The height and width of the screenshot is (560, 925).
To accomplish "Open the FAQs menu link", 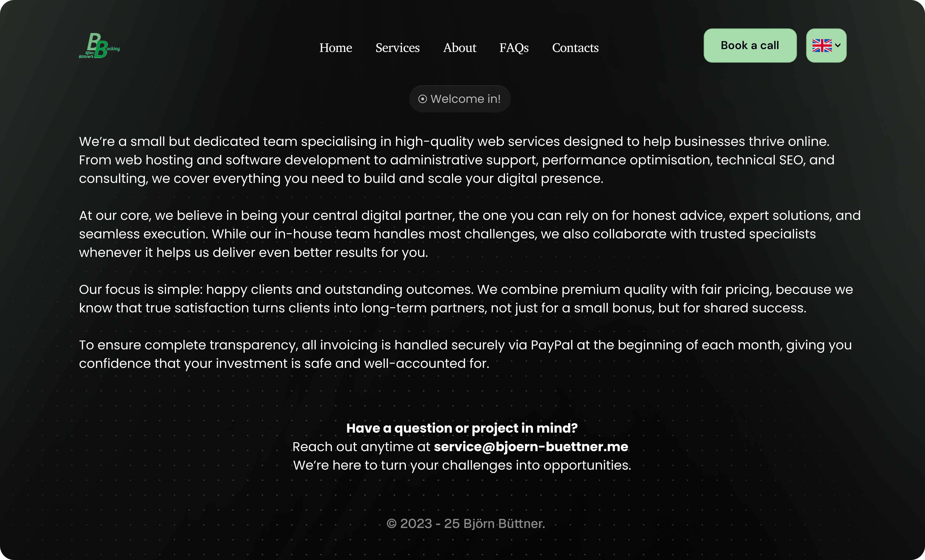I will (x=514, y=48).
